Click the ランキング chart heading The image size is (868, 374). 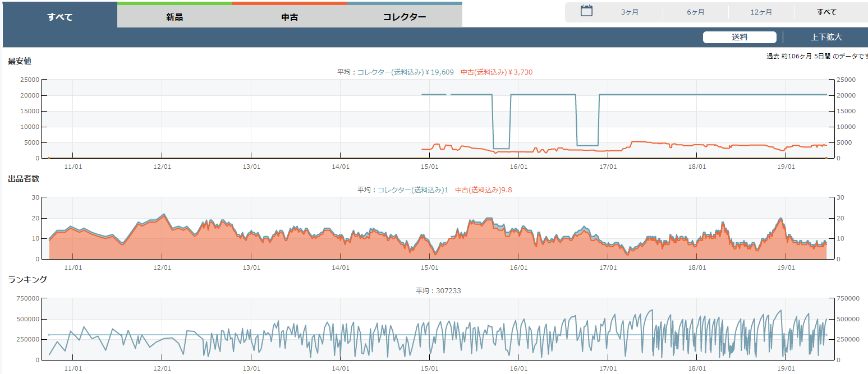tap(27, 279)
